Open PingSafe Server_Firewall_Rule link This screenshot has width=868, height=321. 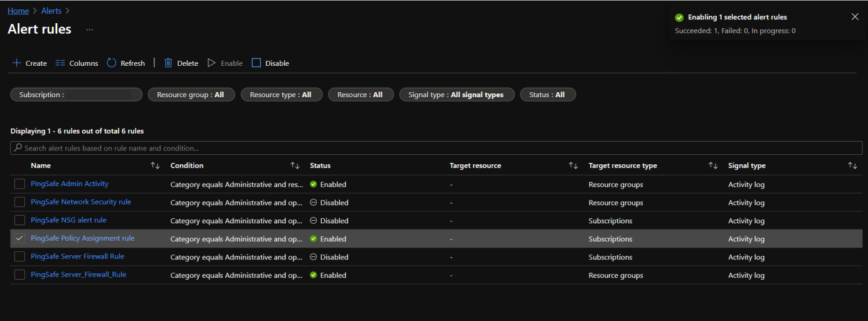coord(78,275)
